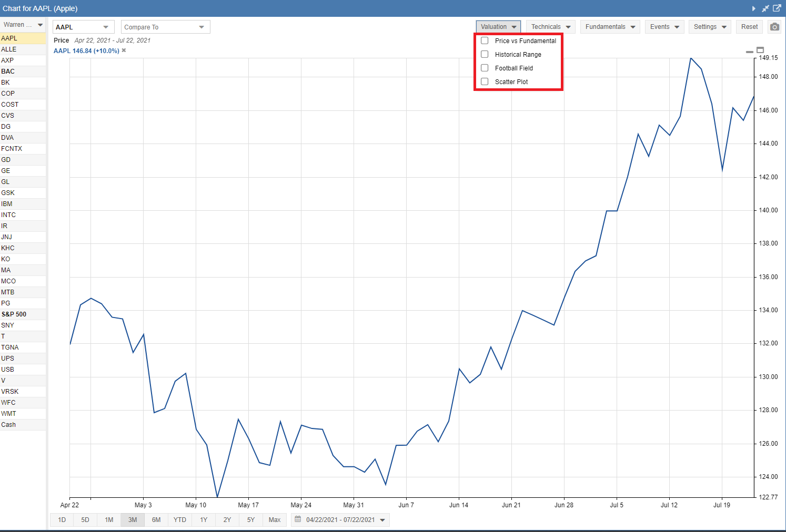Maximize chart panel icon above price axis
Image resolution: width=786 pixels, height=532 pixels.
(760, 50)
